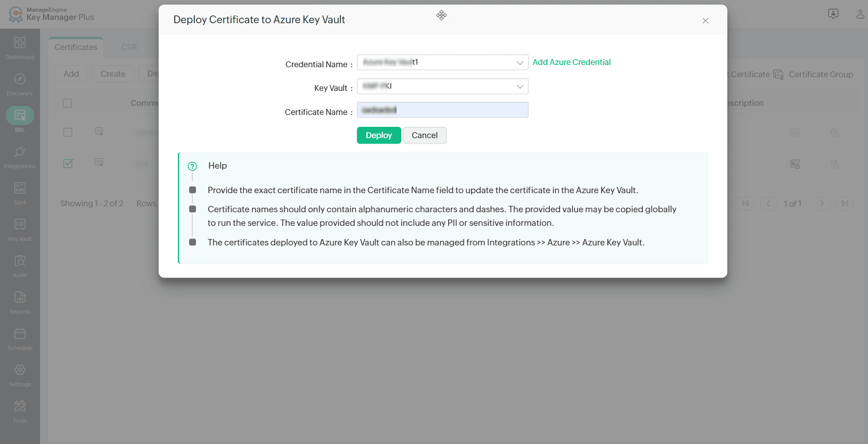Click the dialog title 'Deploy Certificate to Azure Key Vault'
868x444 pixels.
coord(259,20)
